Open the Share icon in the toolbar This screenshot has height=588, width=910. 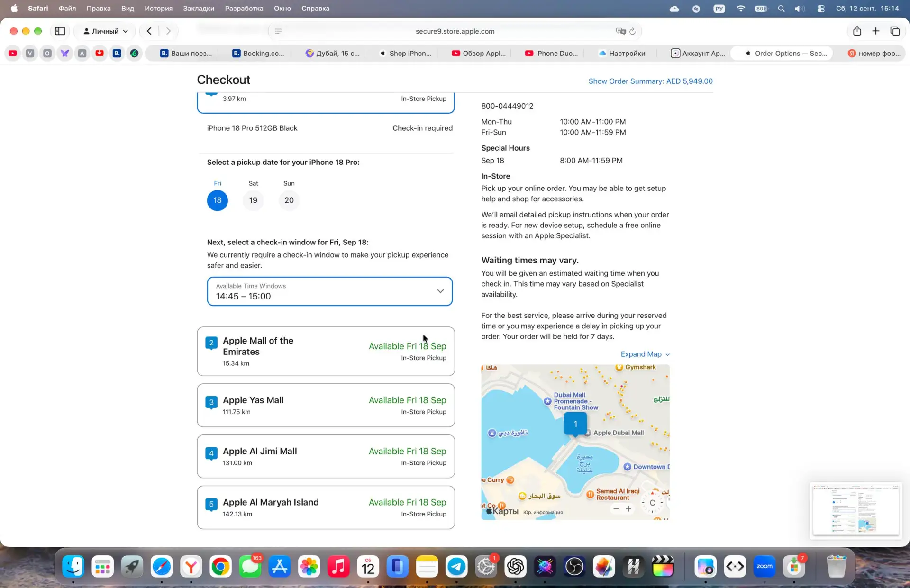click(857, 31)
